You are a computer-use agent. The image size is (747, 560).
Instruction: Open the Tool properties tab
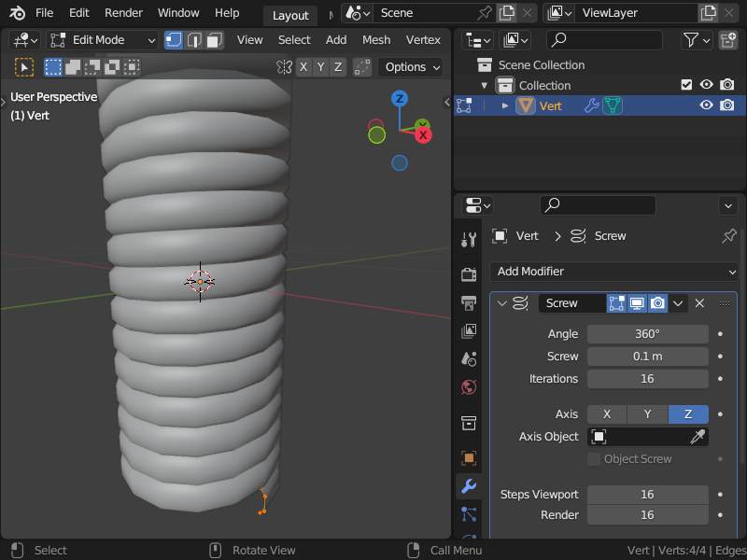pos(469,240)
